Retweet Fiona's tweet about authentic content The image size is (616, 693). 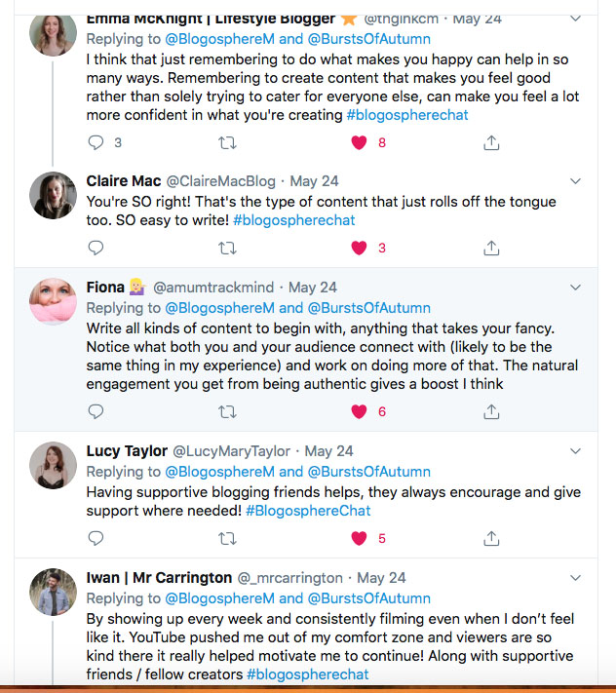[227, 411]
